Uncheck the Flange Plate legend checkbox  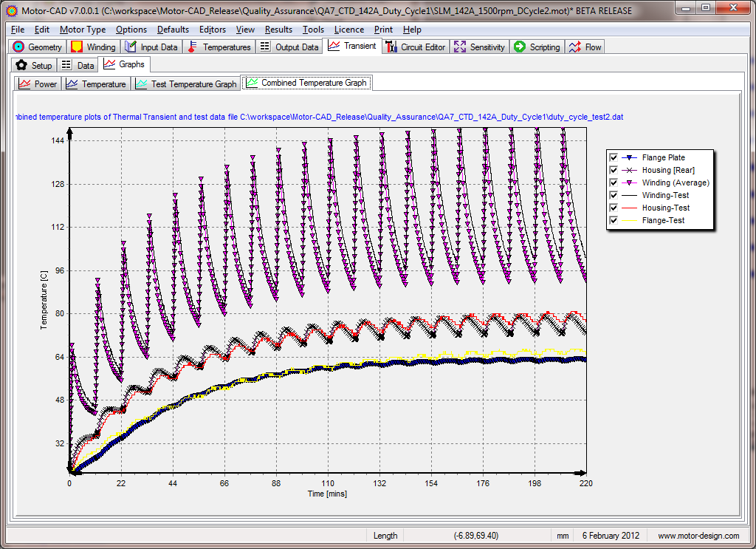coord(614,157)
